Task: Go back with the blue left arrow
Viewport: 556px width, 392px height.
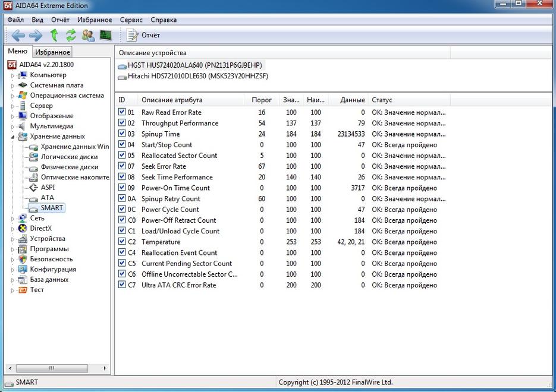Action: pos(18,35)
